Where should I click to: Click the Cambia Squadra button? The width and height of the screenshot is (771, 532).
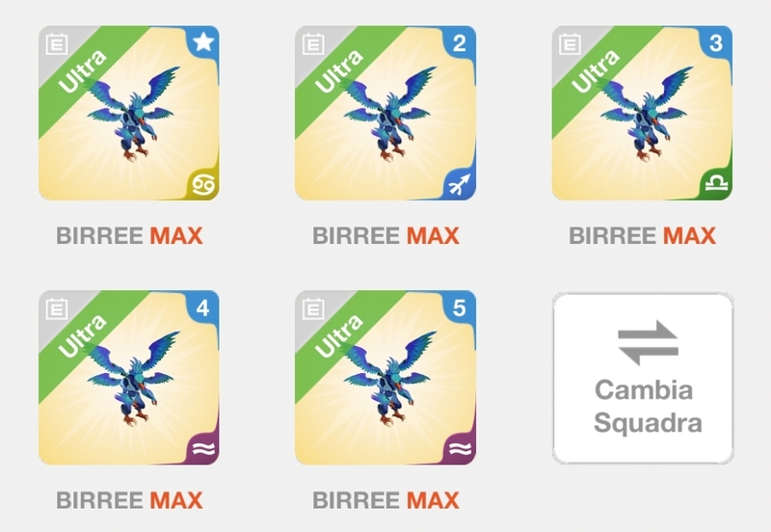[x=643, y=378]
